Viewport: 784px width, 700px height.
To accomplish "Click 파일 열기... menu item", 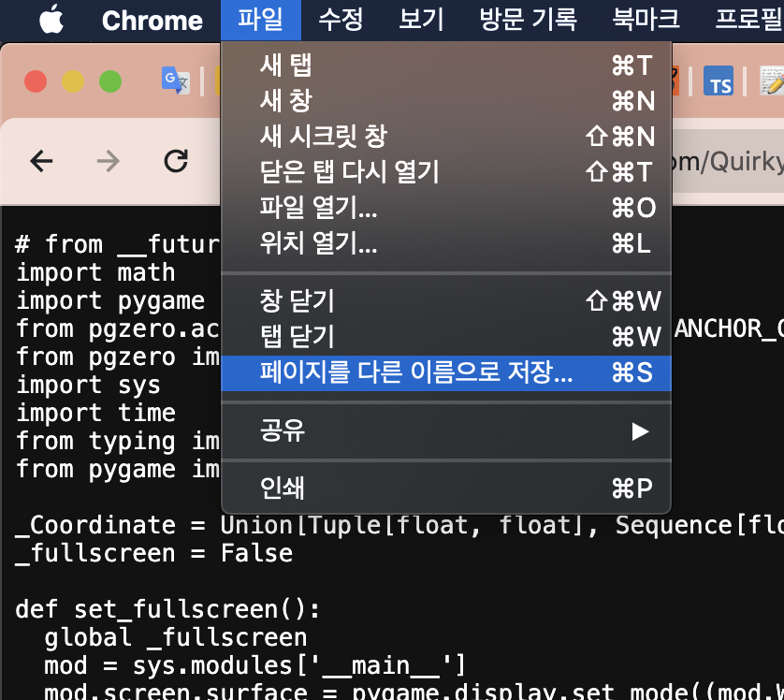I will click(318, 208).
